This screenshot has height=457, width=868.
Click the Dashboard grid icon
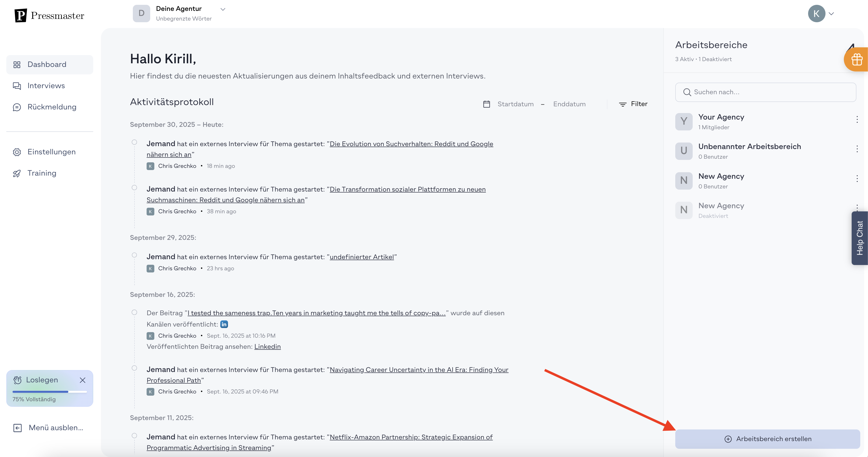[17, 65]
